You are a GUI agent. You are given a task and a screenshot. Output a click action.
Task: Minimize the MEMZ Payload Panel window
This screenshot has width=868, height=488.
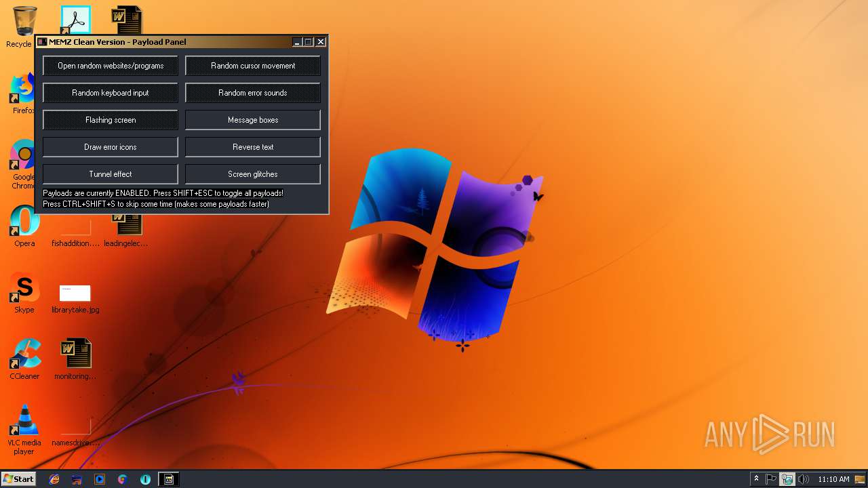[297, 42]
